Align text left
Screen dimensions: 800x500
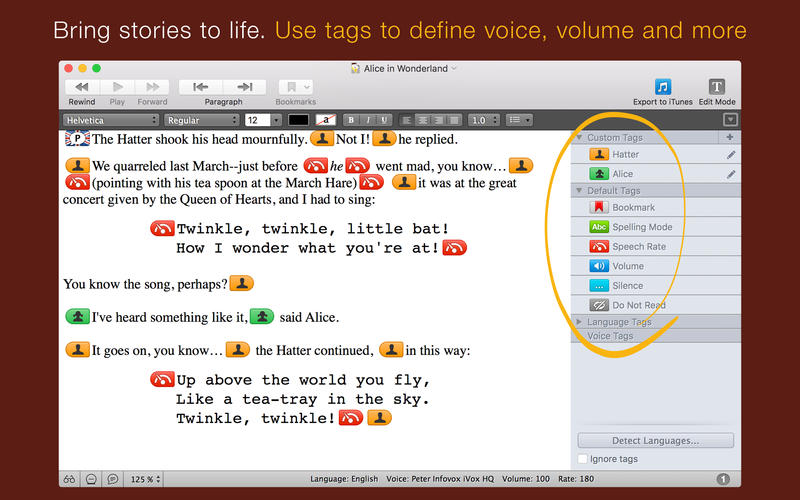coord(407,120)
